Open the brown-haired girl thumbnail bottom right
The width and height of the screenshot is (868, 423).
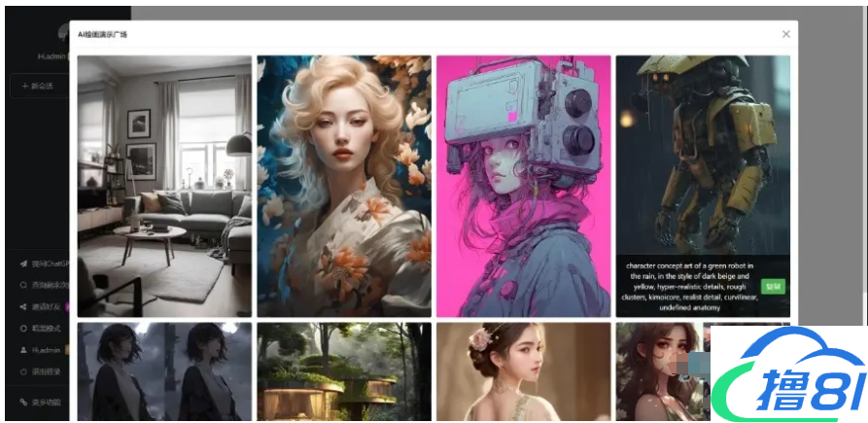coord(661,372)
